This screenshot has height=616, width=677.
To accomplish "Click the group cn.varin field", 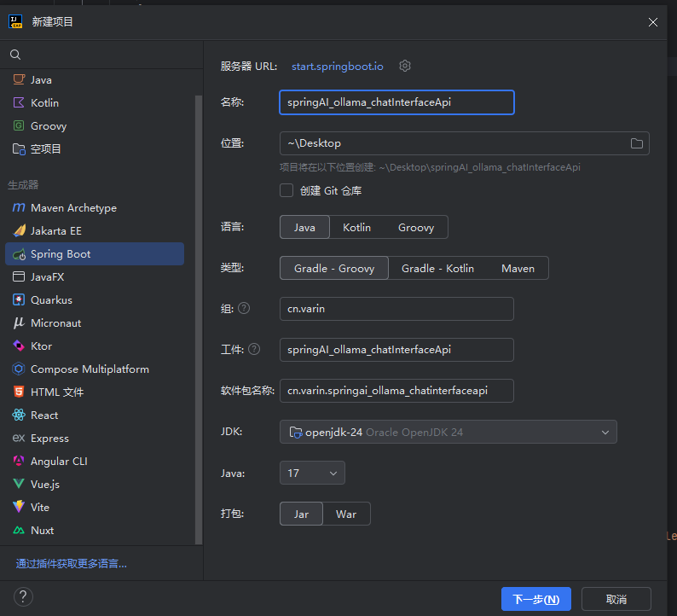I will pos(396,309).
